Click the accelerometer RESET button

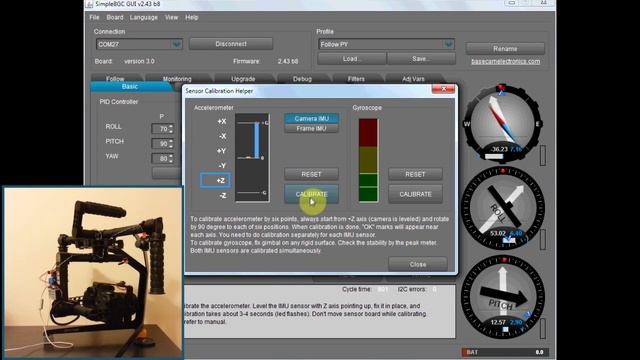coord(311,174)
